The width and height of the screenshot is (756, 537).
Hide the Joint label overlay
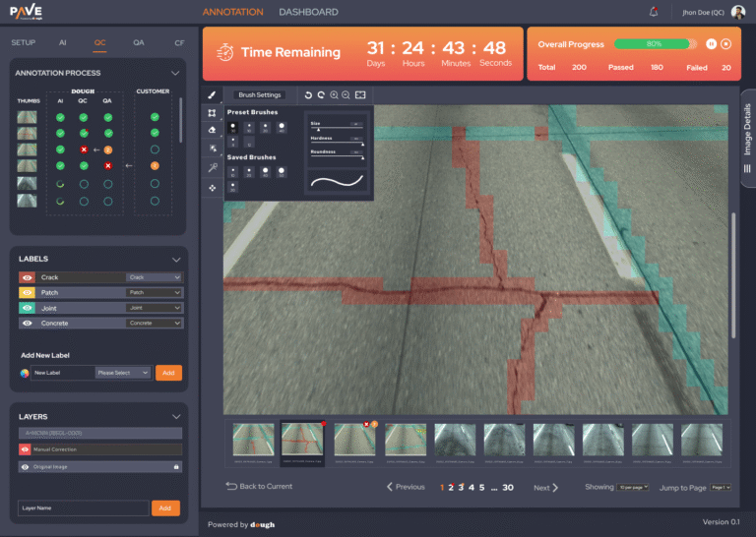click(27, 308)
